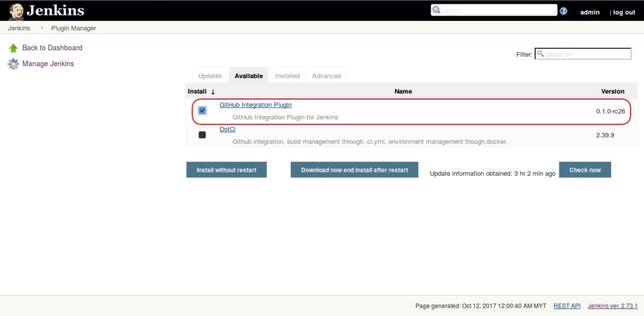Click description GitHub Integration Plugin for Jenkins
Screen dimensions: 644x316
pos(285,117)
